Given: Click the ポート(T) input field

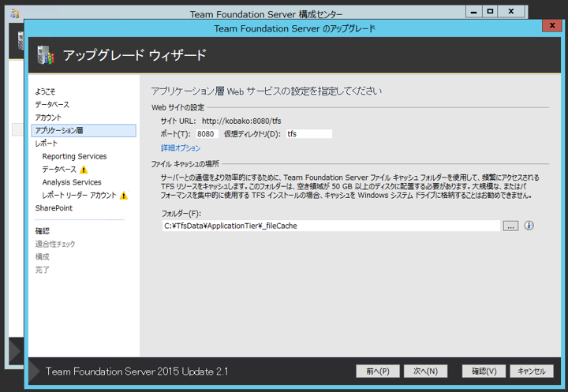Looking at the screenshot, I should (207, 134).
